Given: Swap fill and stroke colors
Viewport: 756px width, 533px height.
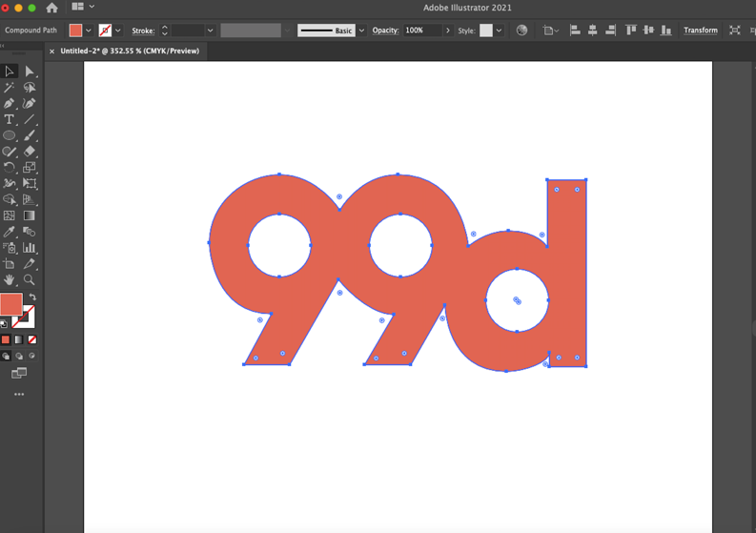Looking at the screenshot, I should [32, 297].
